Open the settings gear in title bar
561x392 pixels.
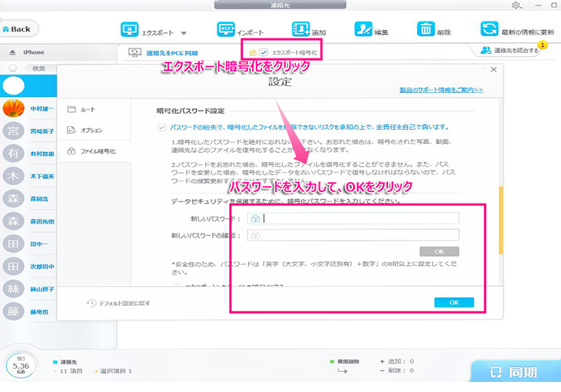pos(516,5)
